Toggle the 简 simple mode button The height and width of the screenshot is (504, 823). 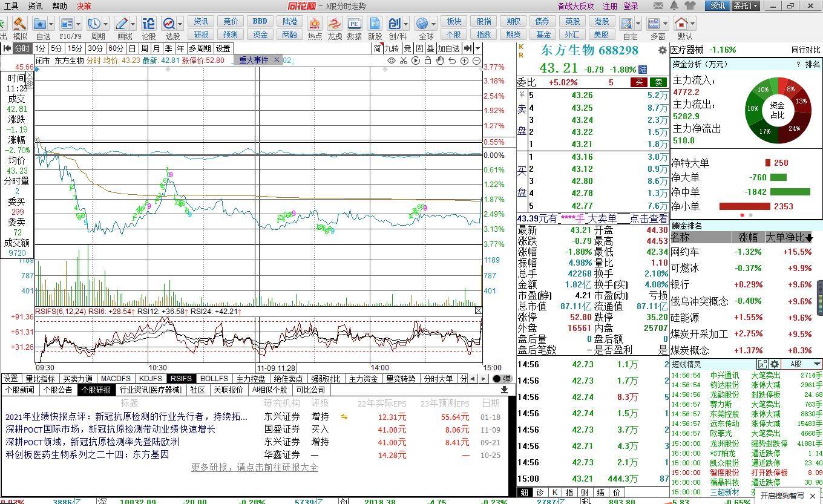[x=377, y=48]
